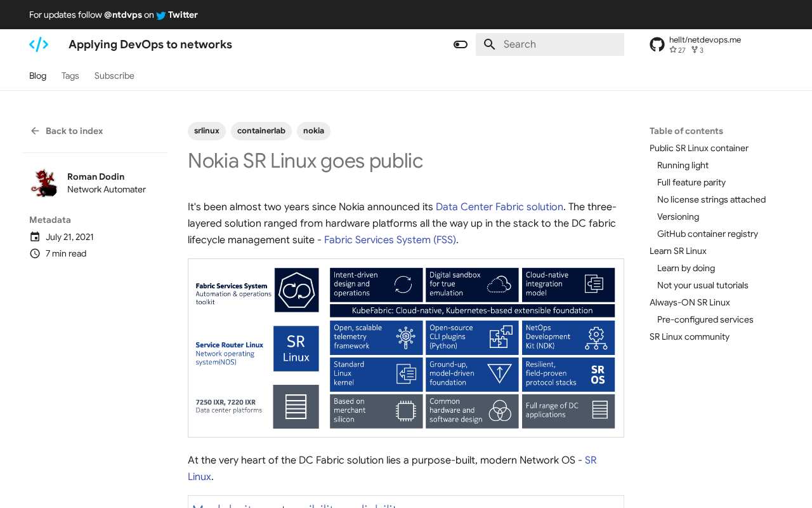Open the Fabric Services System (FSS) link

point(390,239)
